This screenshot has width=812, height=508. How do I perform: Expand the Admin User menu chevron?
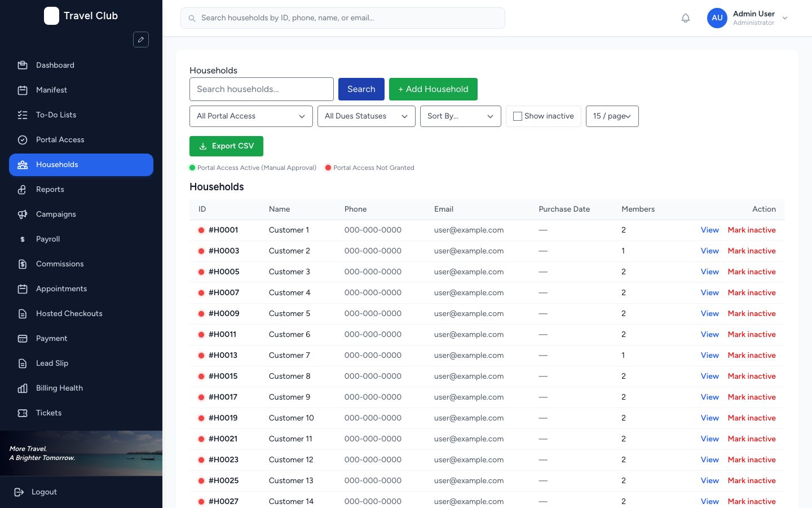(x=785, y=18)
